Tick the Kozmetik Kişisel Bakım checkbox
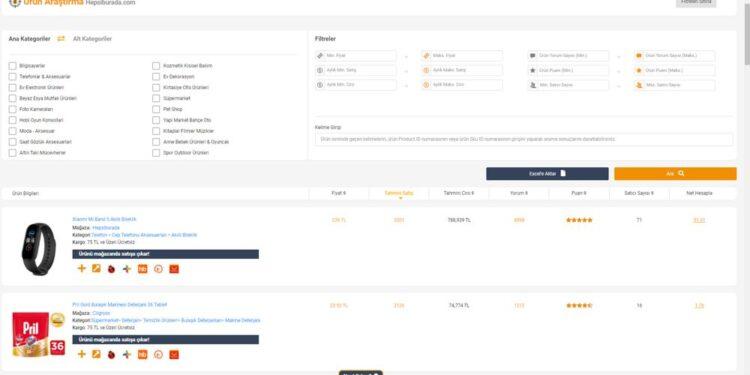The width and height of the screenshot is (750, 375). coord(156,66)
